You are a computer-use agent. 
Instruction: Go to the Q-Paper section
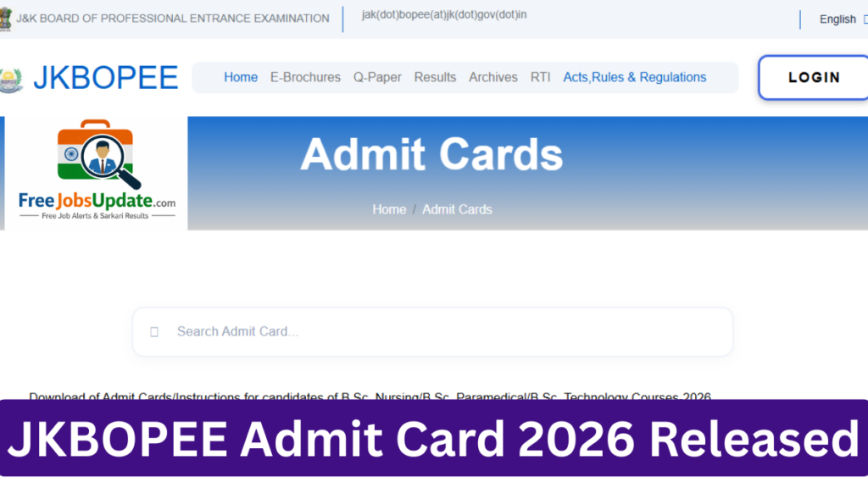pyautogui.click(x=377, y=77)
